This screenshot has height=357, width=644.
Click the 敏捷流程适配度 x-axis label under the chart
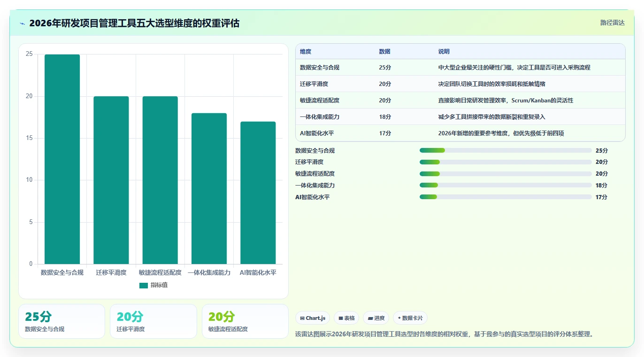pos(160,272)
